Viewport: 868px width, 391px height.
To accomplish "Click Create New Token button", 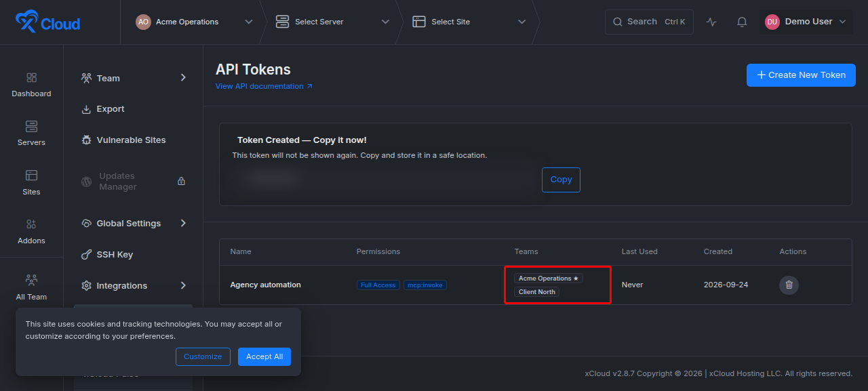I will [x=801, y=75].
